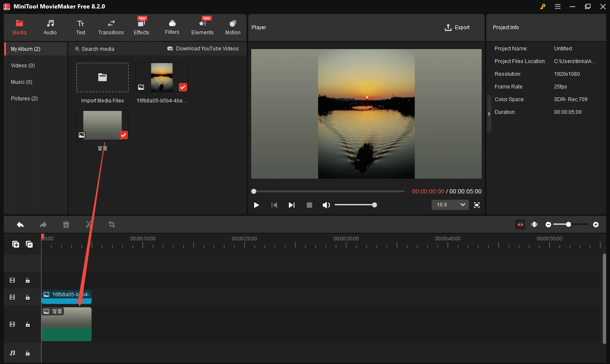Undo the last action
This screenshot has width=610, height=364.
click(x=20, y=225)
